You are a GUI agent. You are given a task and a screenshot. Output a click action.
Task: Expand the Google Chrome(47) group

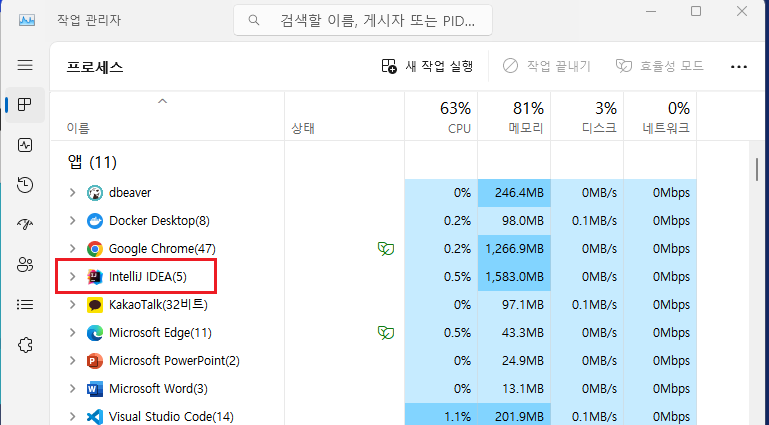pyautogui.click(x=73, y=249)
